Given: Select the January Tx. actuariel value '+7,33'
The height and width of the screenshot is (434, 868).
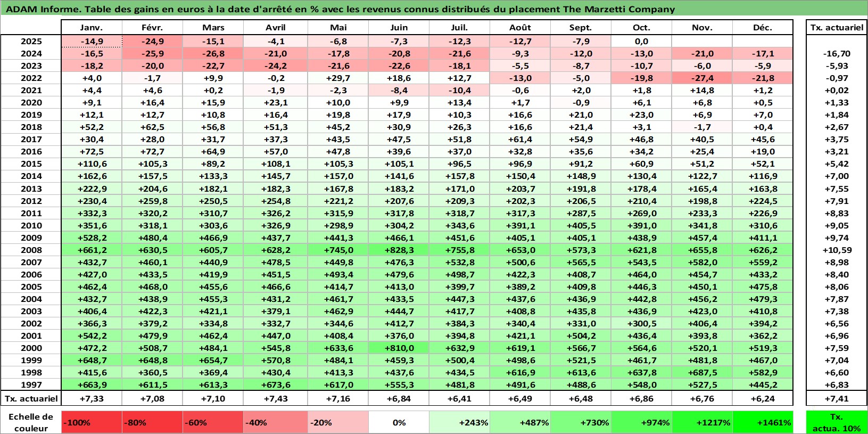Looking at the screenshot, I should tap(92, 398).
